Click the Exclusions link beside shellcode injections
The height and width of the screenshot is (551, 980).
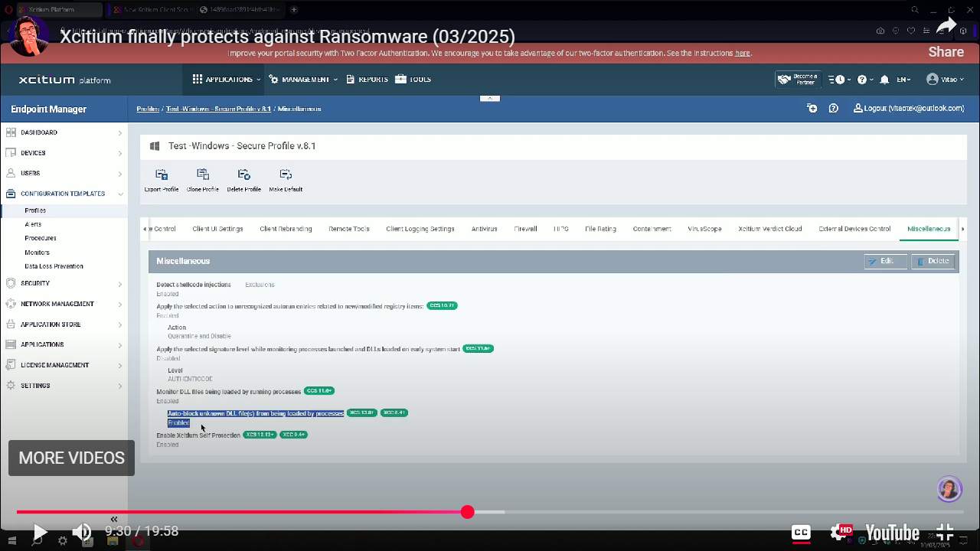coord(260,285)
